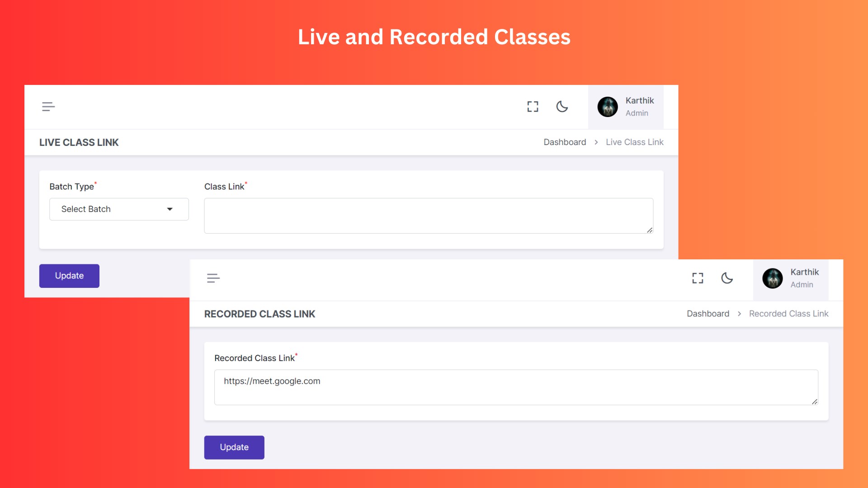The height and width of the screenshot is (488, 868).
Task: Click Update button on live class panel
Action: tap(69, 275)
